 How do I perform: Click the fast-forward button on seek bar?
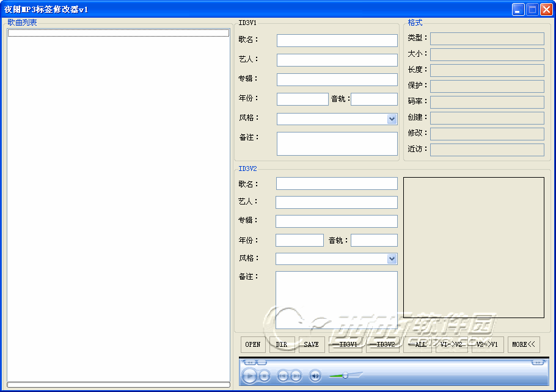(x=538, y=362)
